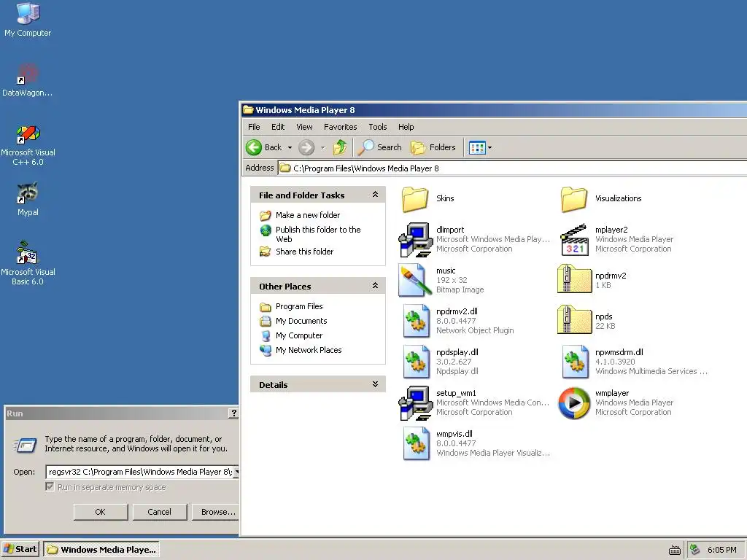The height and width of the screenshot is (560, 747).
Task: Click the network icon in system tray
Action: click(695, 550)
